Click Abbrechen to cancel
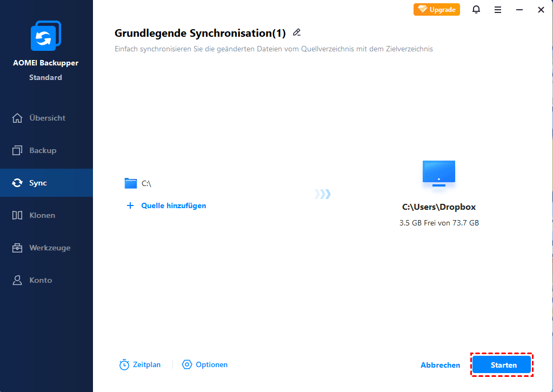 pyautogui.click(x=440, y=365)
